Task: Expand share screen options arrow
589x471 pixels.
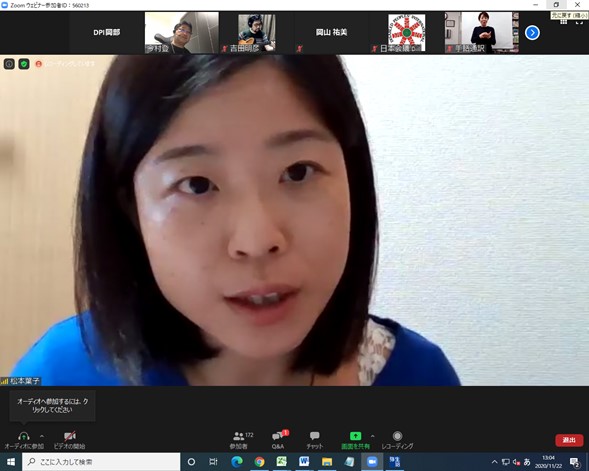Action: pos(372,436)
